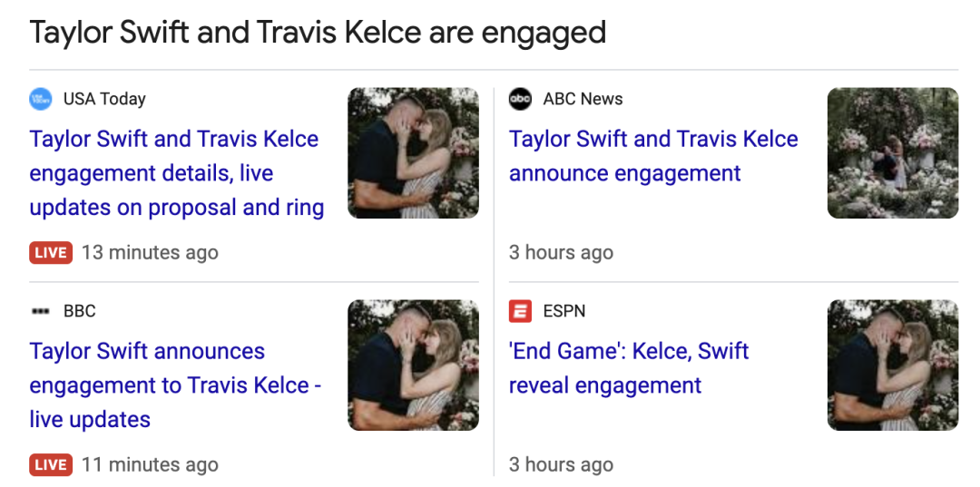Click the USA Today article thumbnail
The height and width of the screenshot is (487, 980).
(x=413, y=153)
